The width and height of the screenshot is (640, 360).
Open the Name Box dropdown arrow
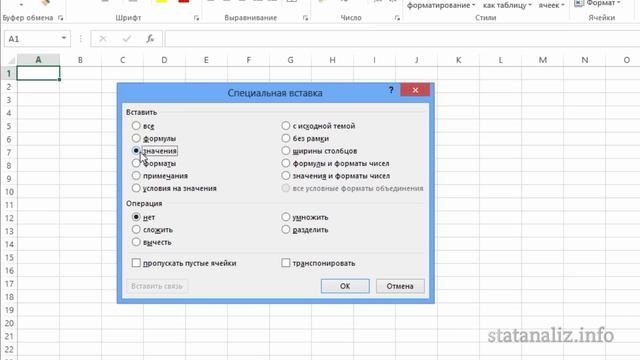click(x=64, y=38)
